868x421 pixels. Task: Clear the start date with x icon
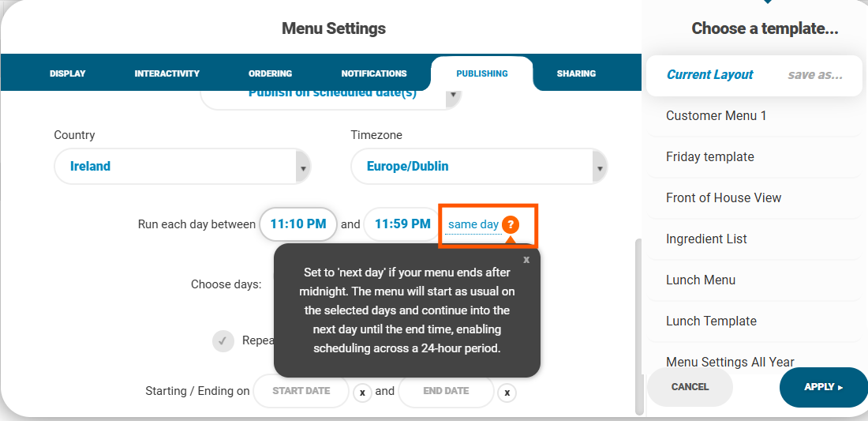(362, 392)
